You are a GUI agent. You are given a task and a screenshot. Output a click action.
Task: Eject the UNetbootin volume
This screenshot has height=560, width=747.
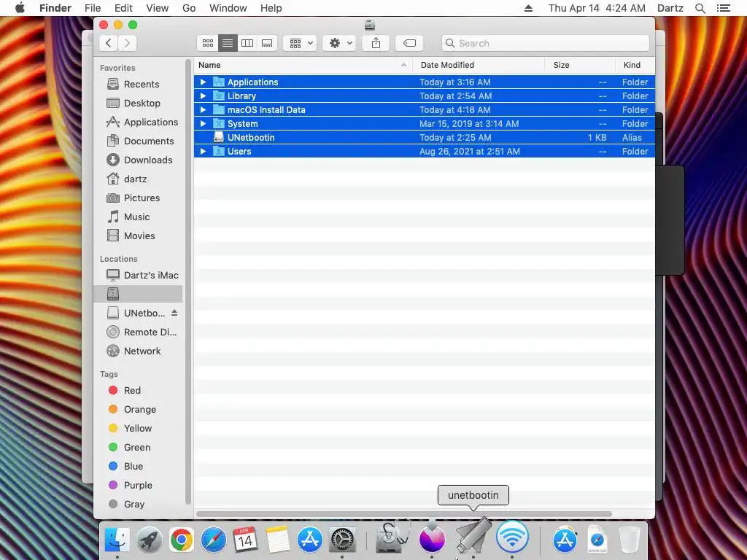[174, 313]
